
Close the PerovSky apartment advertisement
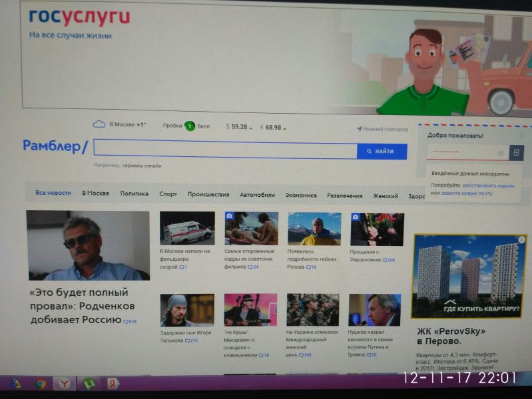click(522, 239)
